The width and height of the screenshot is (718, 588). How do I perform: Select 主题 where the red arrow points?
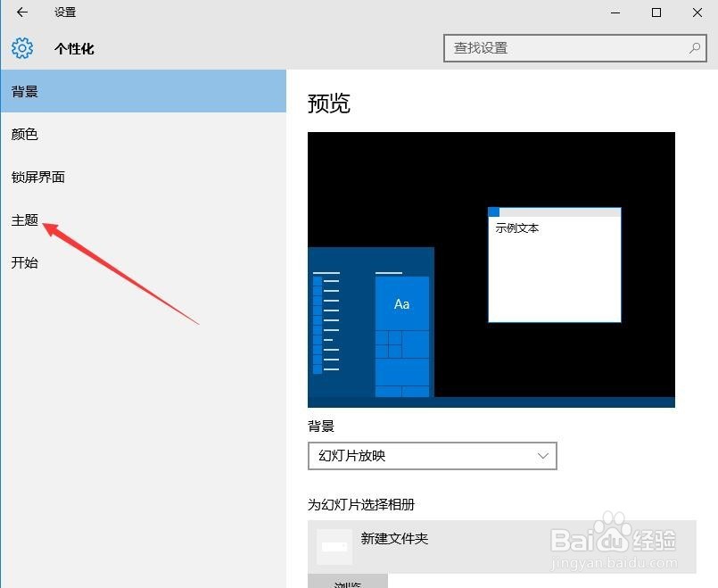[24, 219]
